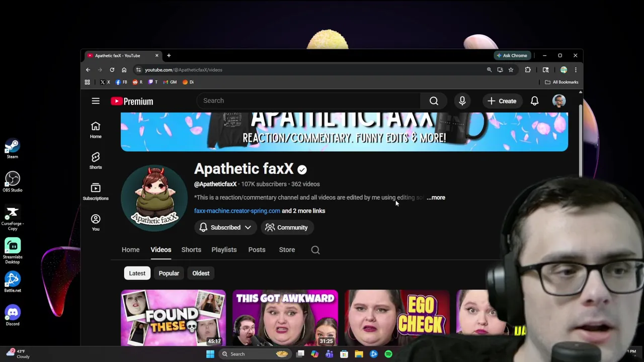The image size is (644, 362).
Task: Click Chrome's home button
Action: [x=124, y=70]
